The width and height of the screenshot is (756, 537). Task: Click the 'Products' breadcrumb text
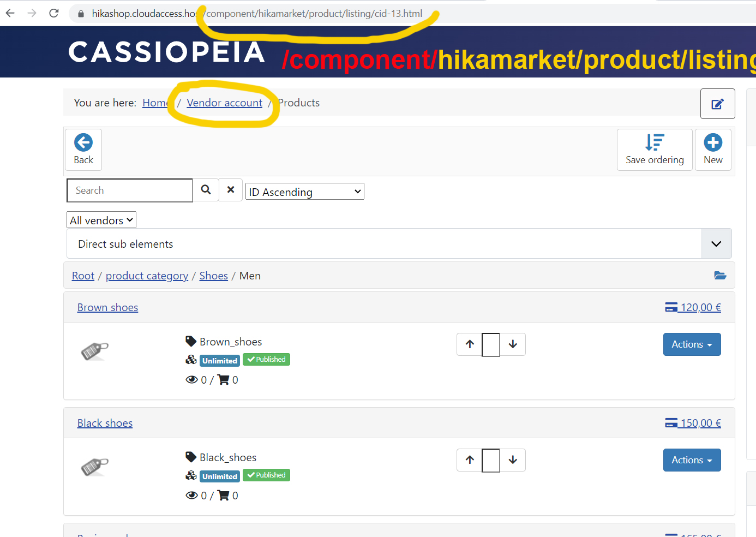299,103
